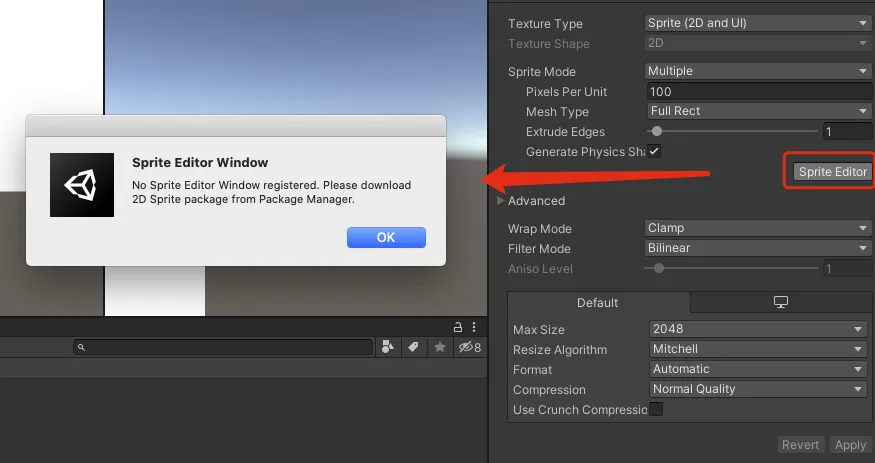Click the magnifier icon in search field

[81, 348]
